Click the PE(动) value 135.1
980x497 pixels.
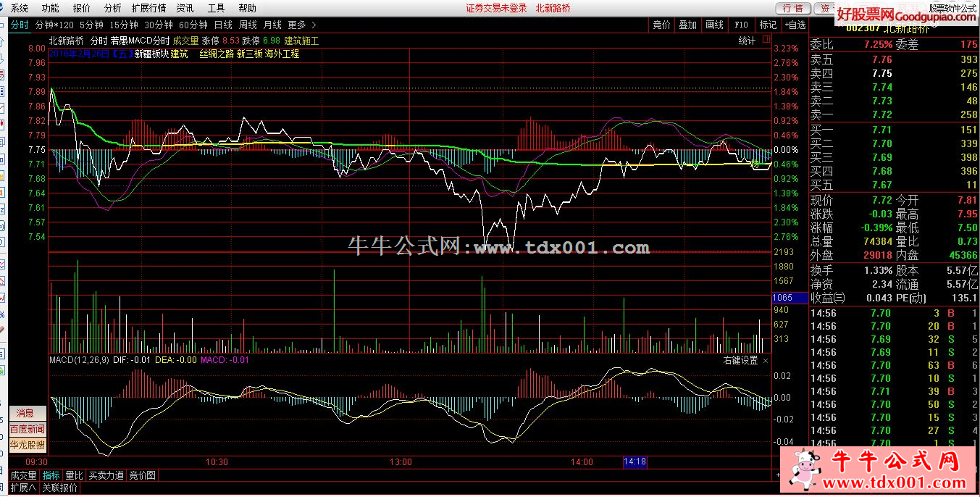coord(963,298)
